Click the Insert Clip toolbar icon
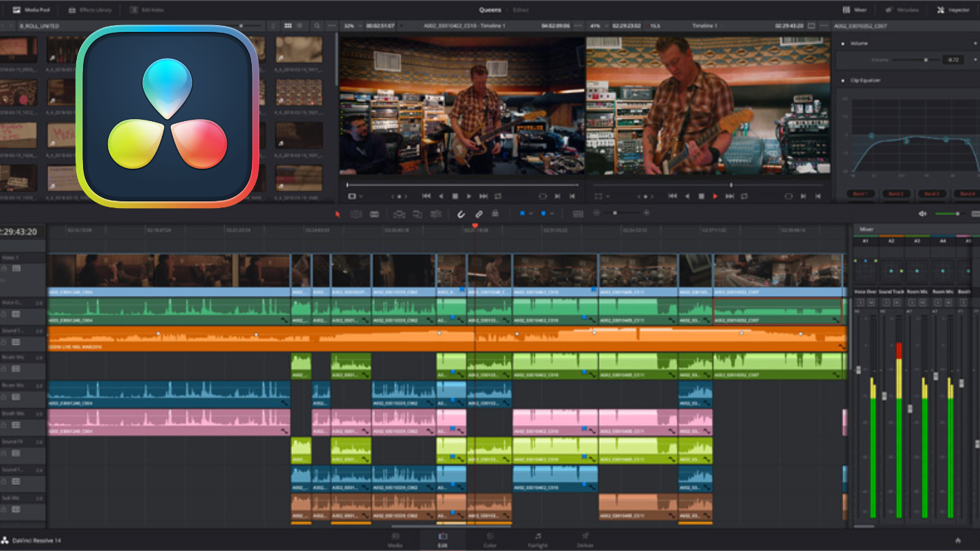Image resolution: width=980 pixels, height=551 pixels. [x=399, y=214]
